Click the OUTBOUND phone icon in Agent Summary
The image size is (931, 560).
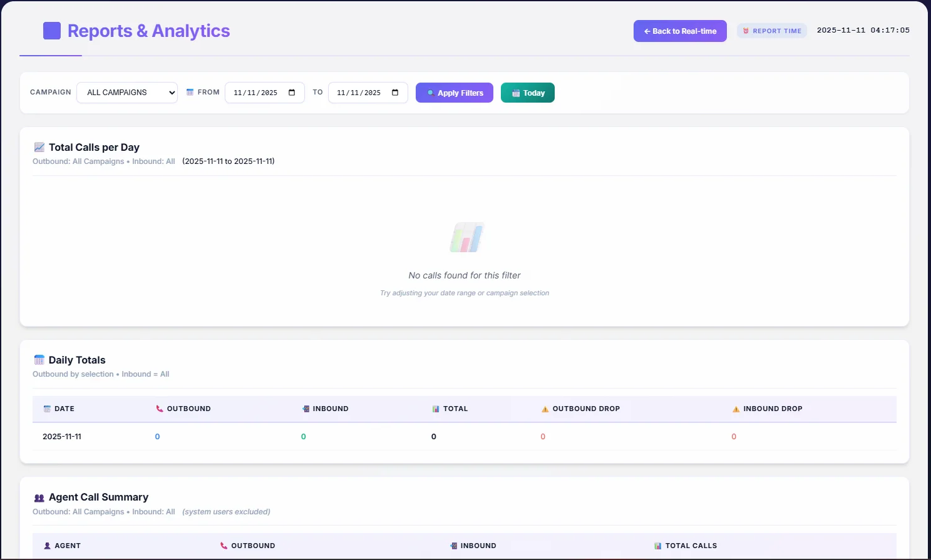pyautogui.click(x=224, y=546)
